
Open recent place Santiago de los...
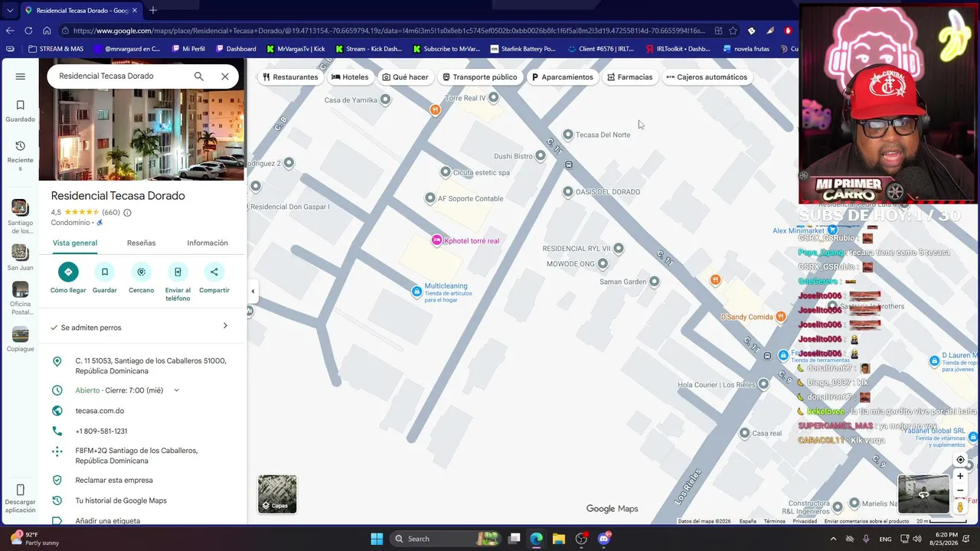point(21,217)
